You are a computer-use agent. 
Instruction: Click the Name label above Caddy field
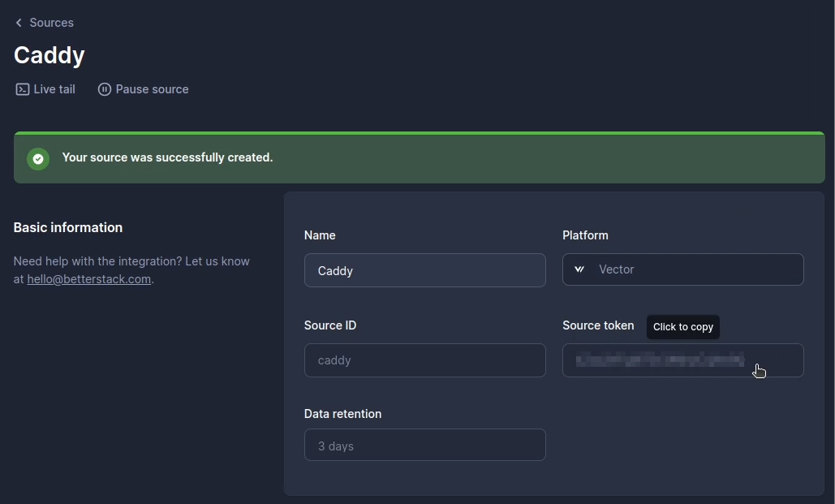click(x=320, y=235)
